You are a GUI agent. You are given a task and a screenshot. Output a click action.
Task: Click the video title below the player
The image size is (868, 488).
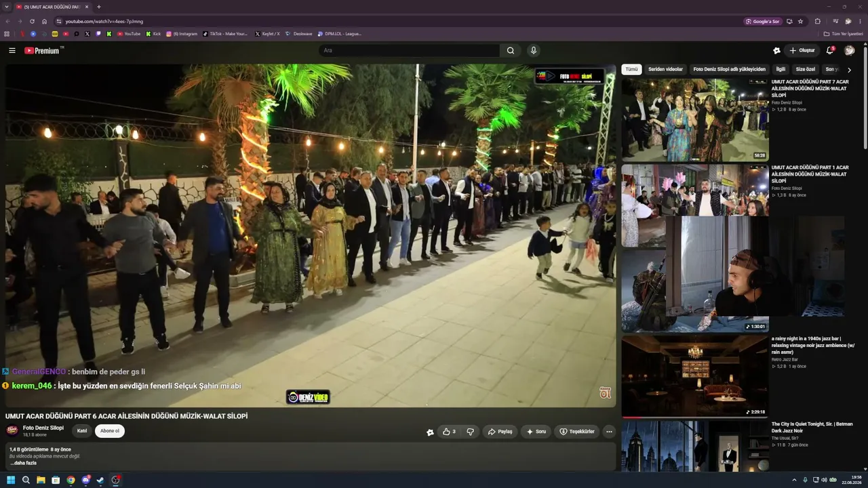[127, 416]
